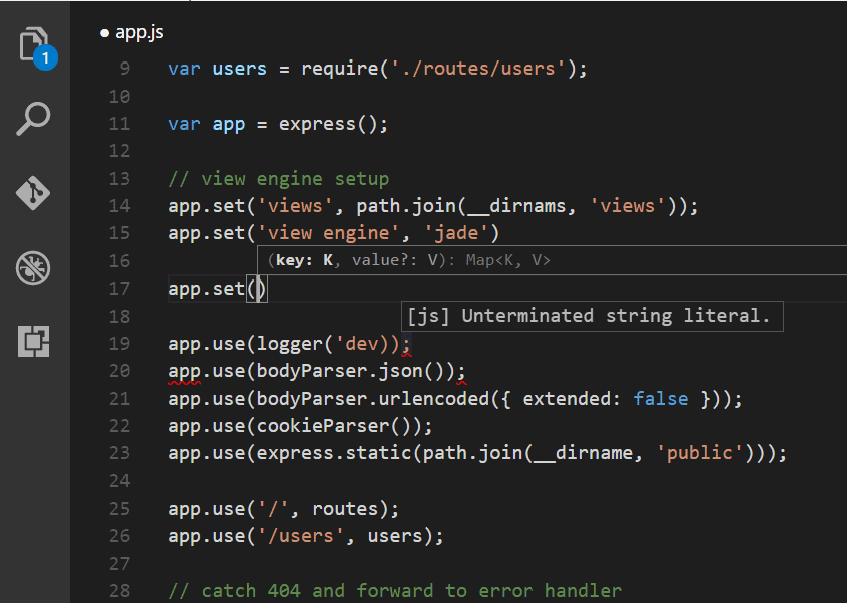Viewport: 847px width, 603px height.
Task: Click the '// view engine setup' comment
Action: 279,179
